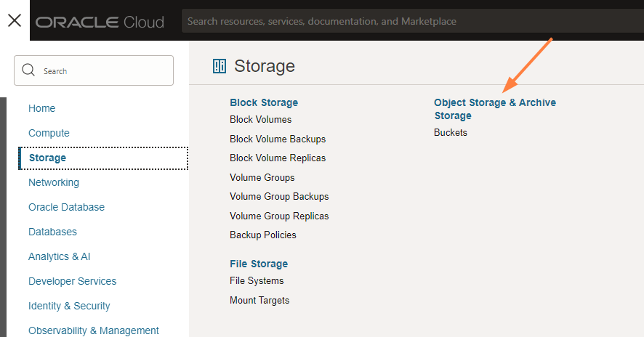Open Analytics & AI category
644x337 pixels.
(x=59, y=256)
